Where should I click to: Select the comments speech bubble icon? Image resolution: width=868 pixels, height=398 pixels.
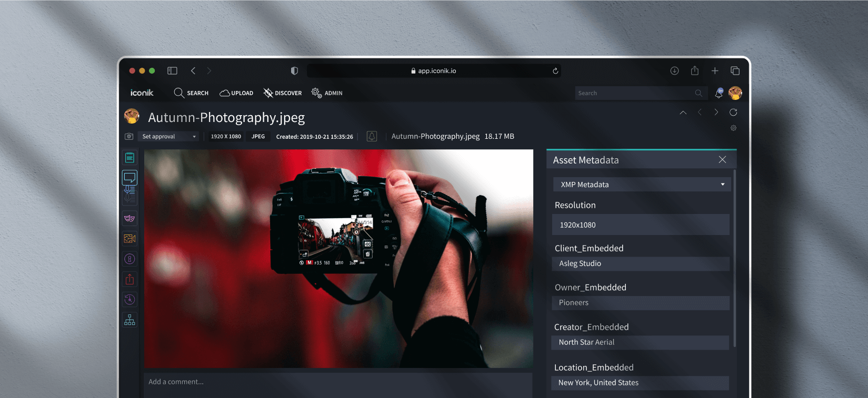(x=129, y=178)
